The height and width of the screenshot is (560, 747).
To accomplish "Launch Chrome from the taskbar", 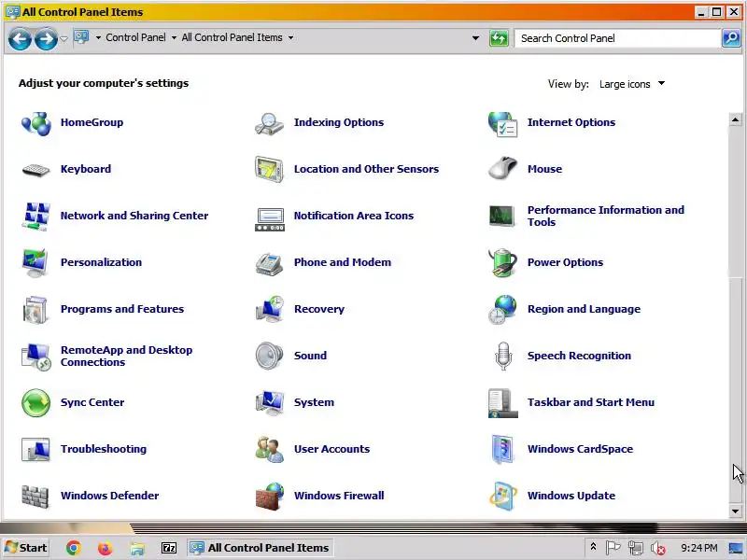I will [74, 548].
